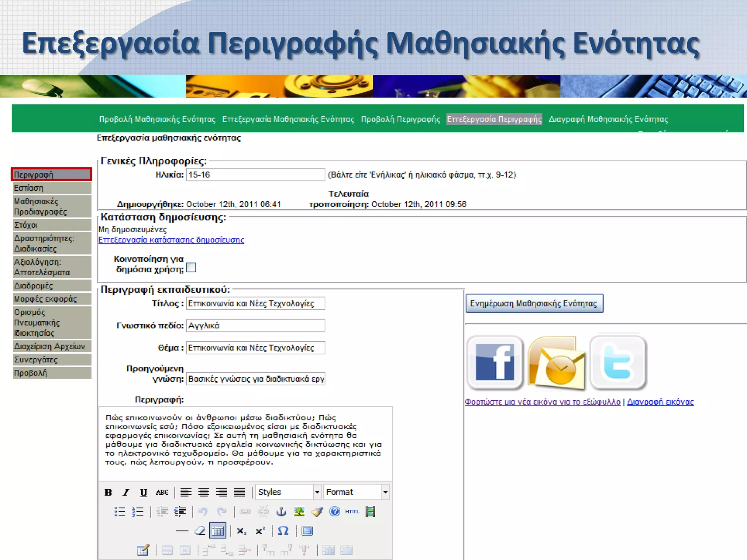This screenshot has width=747, height=560.
Task: Apply underline formatting
Action: pyautogui.click(x=144, y=492)
